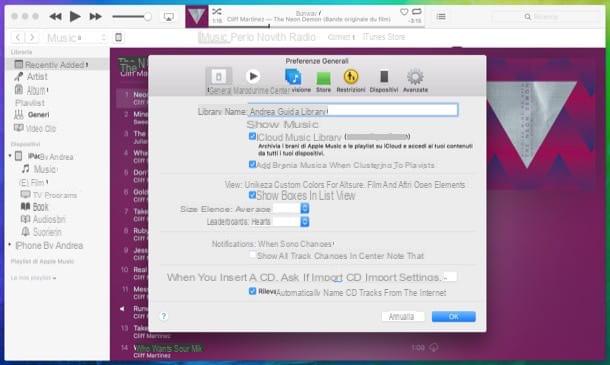The image size is (610, 365).
Task: Click the help question mark button
Action: point(164,316)
